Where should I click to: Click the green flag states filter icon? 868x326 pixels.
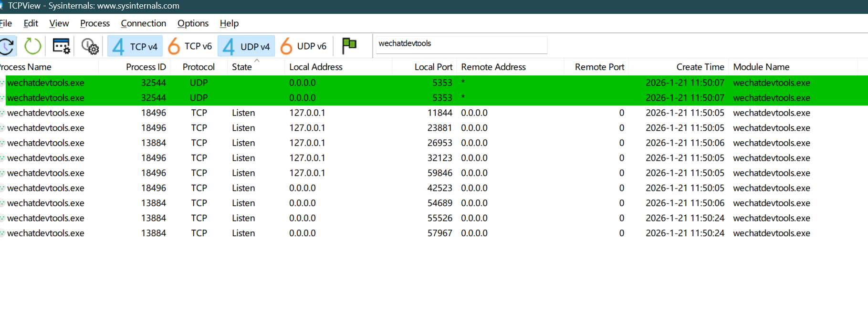coord(349,46)
